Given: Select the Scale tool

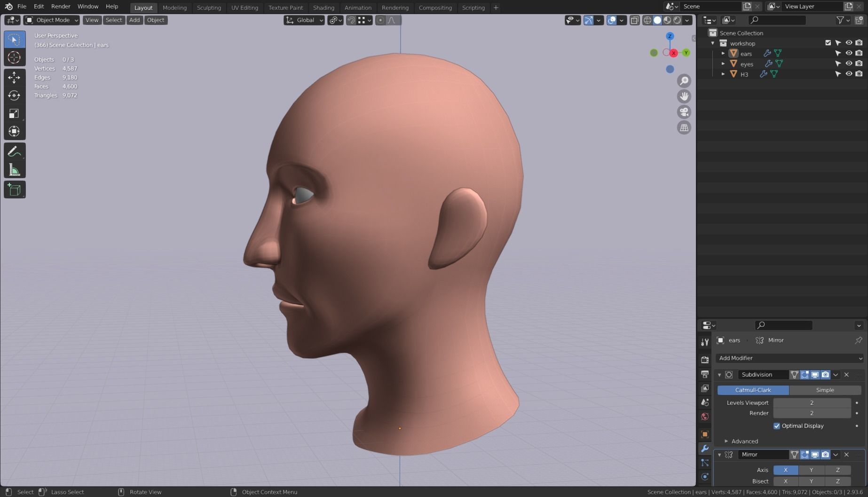Looking at the screenshot, I should (15, 113).
